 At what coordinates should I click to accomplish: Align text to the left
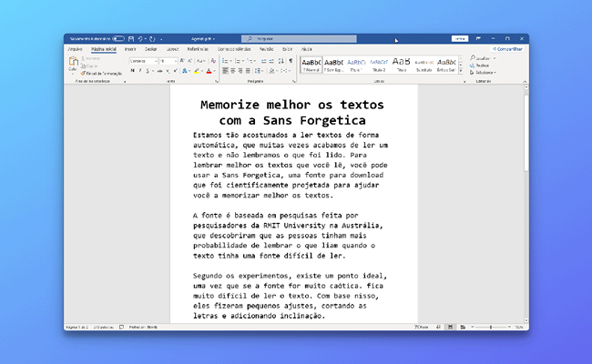point(225,71)
